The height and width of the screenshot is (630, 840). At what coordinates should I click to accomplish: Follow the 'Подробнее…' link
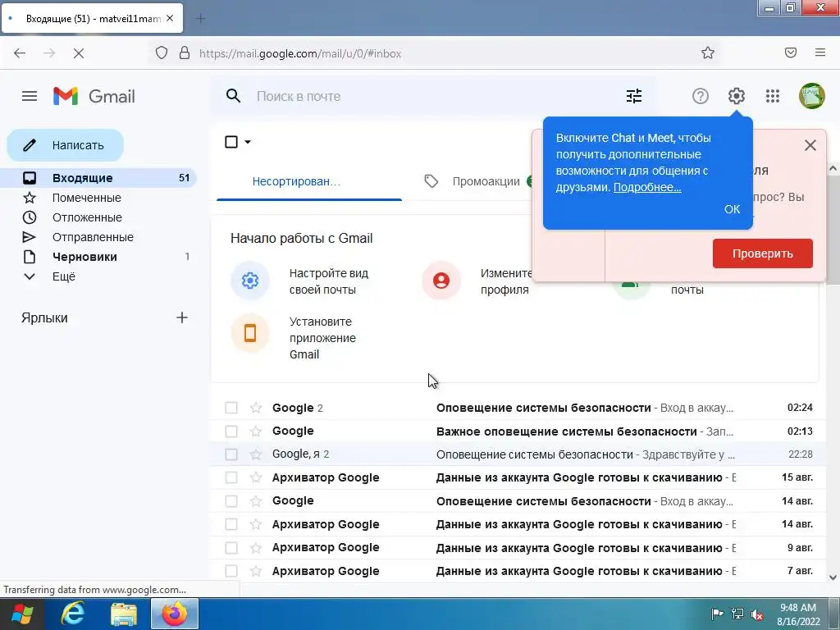(647, 187)
